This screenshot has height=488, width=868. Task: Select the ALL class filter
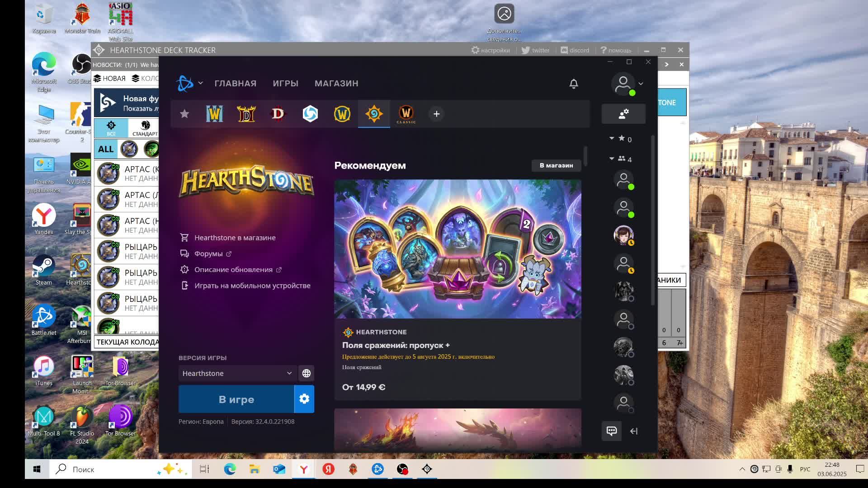click(106, 149)
